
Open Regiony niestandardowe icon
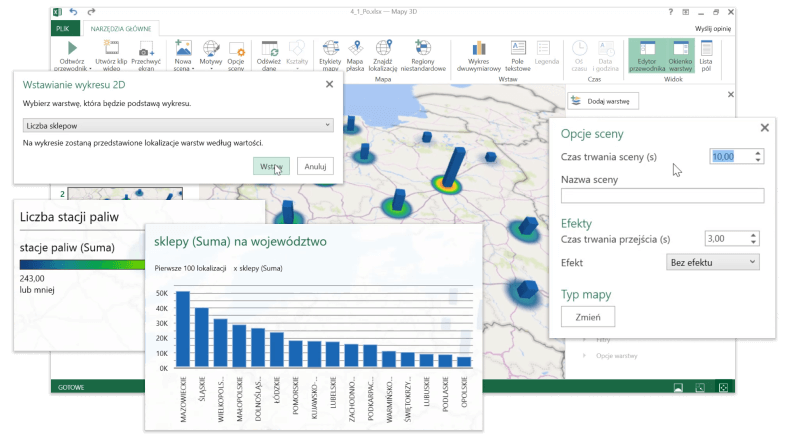(423, 48)
